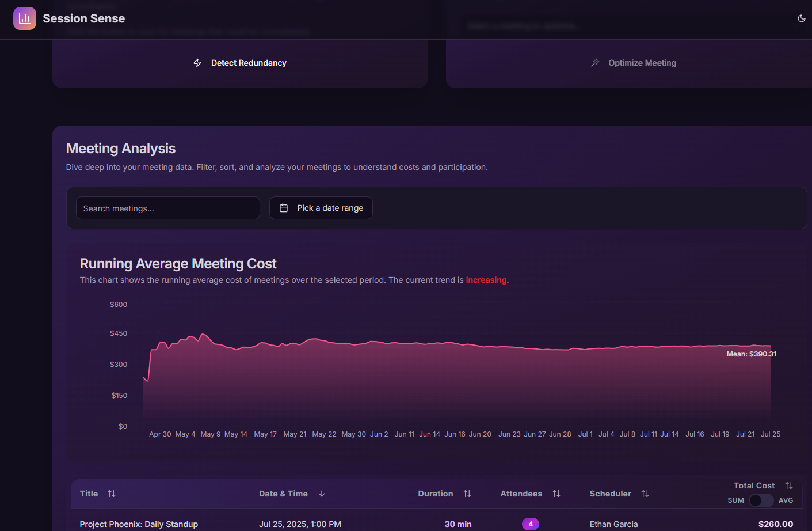Click the calendar icon in date picker

284,208
